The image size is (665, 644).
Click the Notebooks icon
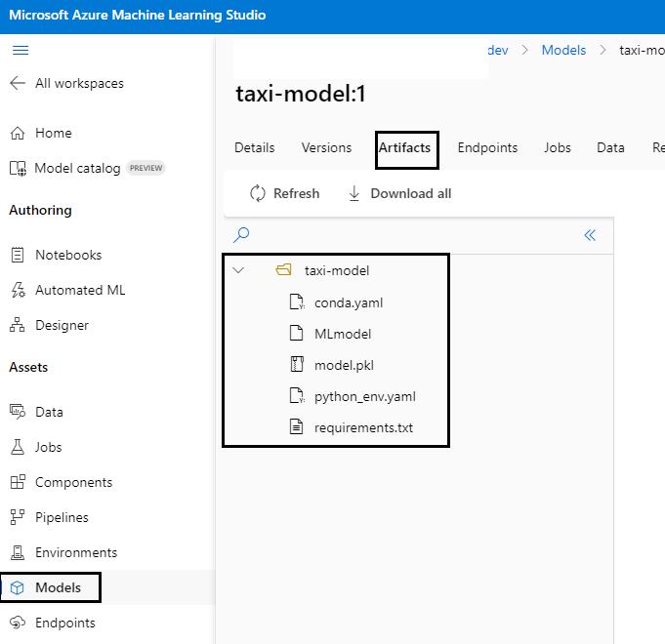click(18, 255)
